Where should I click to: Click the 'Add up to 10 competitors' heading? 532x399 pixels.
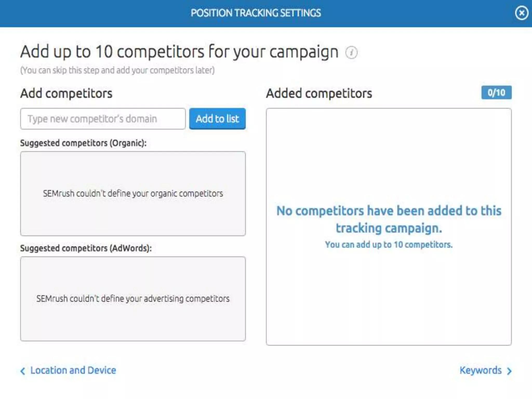click(179, 52)
